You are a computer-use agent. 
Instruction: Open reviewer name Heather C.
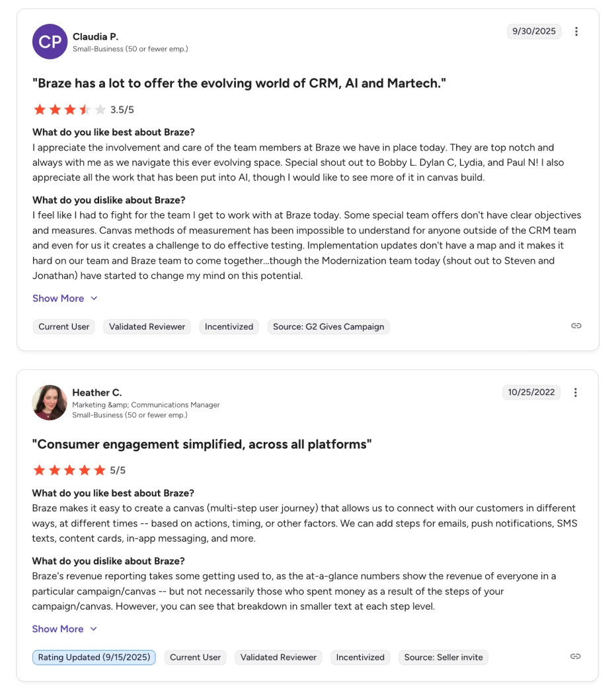(x=97, y=392)
